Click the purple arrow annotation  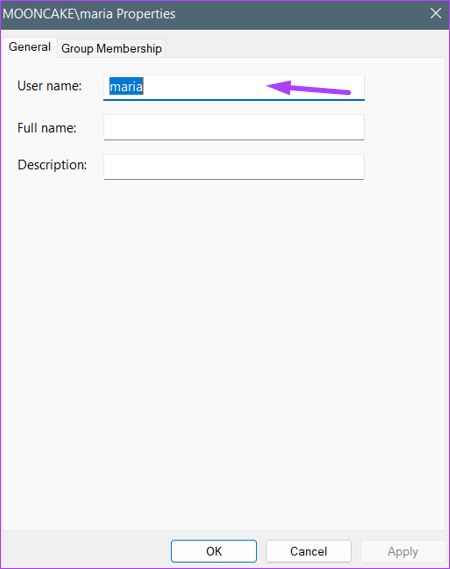(x=308, y=88)
